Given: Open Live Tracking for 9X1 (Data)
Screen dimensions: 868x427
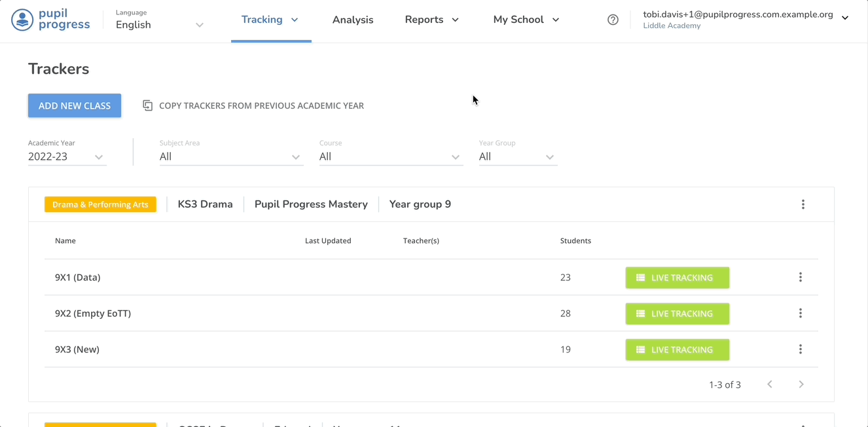Looking at the screenshot, I should [x=677, y=278].
